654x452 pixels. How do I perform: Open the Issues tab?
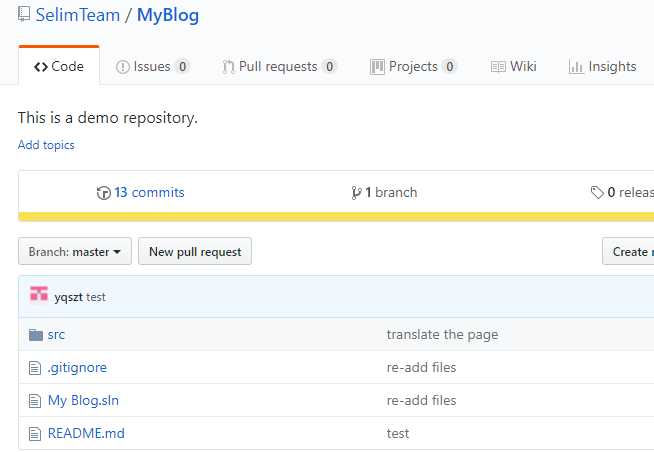coord(152,66)
